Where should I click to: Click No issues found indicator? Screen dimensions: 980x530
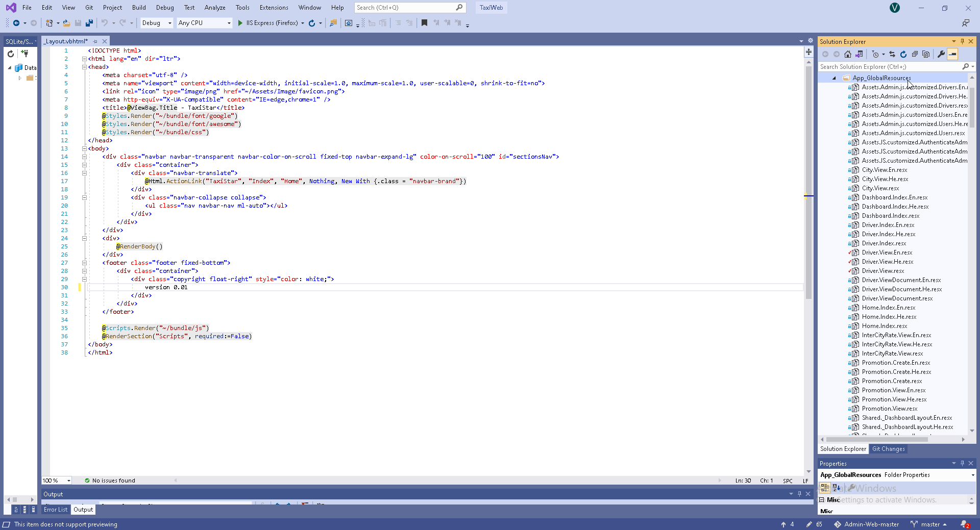tap(110, 481)
